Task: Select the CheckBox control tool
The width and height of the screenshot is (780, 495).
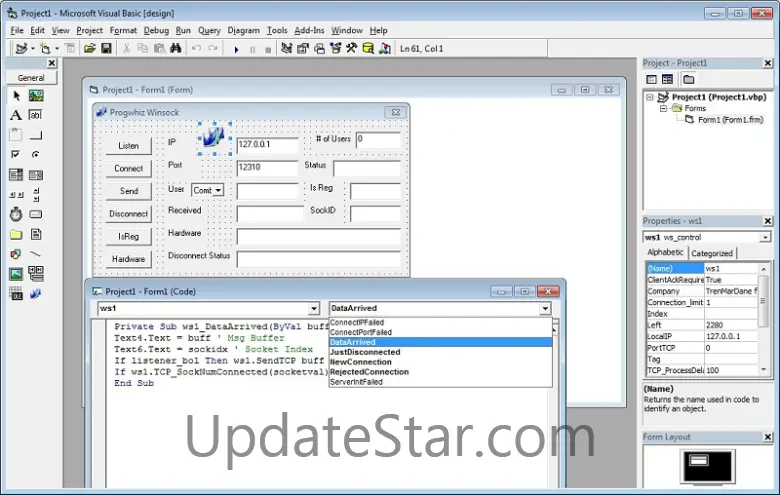Action: tap(16, 155)
